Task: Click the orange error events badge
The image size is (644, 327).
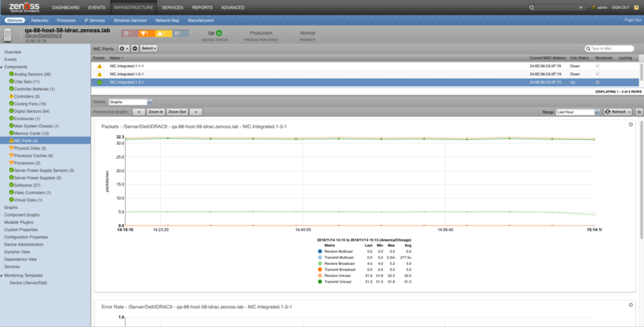Action: coord(147,33)
